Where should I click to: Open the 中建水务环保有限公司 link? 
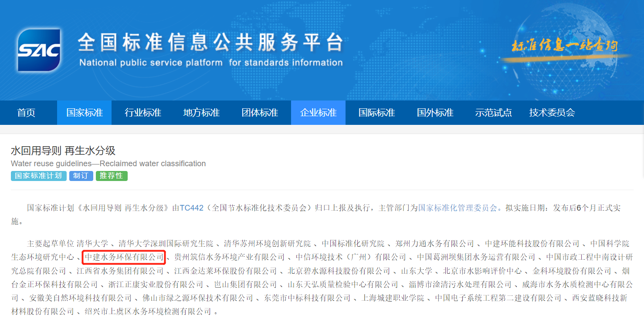click(124, 257)
